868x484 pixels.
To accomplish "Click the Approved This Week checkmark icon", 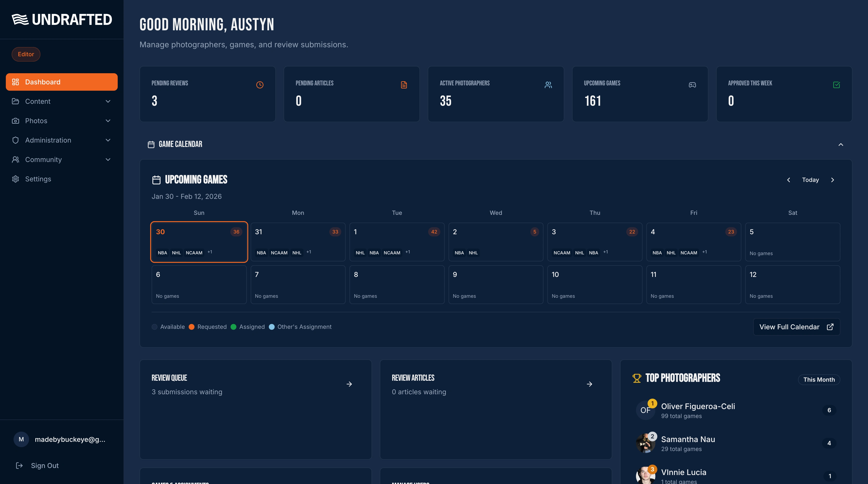I will click(836, 85).
